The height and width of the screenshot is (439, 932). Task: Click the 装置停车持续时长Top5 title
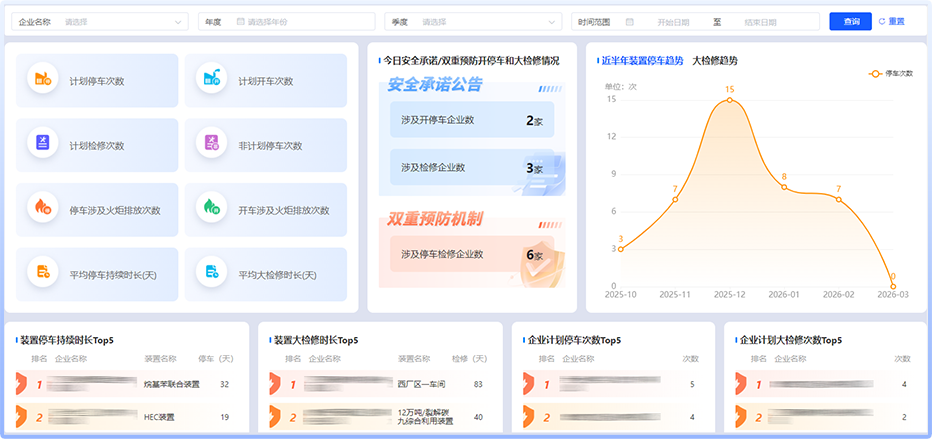[67, 340]
